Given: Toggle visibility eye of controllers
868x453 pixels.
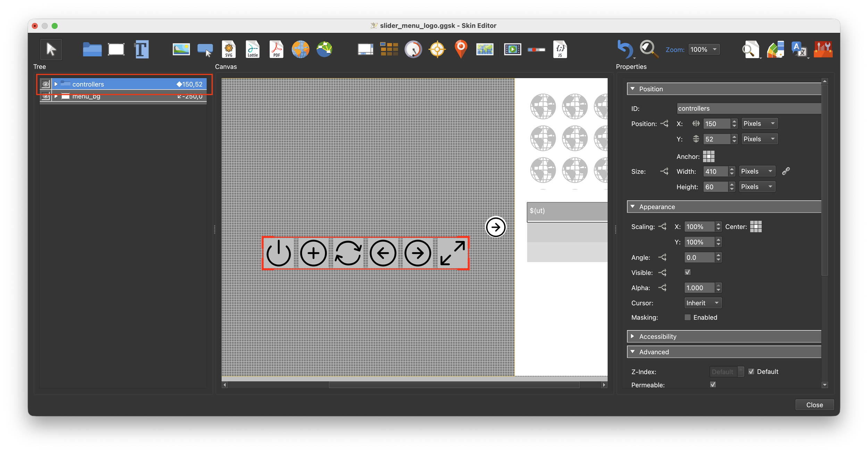Looking at the screenshot, I should [45, 84].
